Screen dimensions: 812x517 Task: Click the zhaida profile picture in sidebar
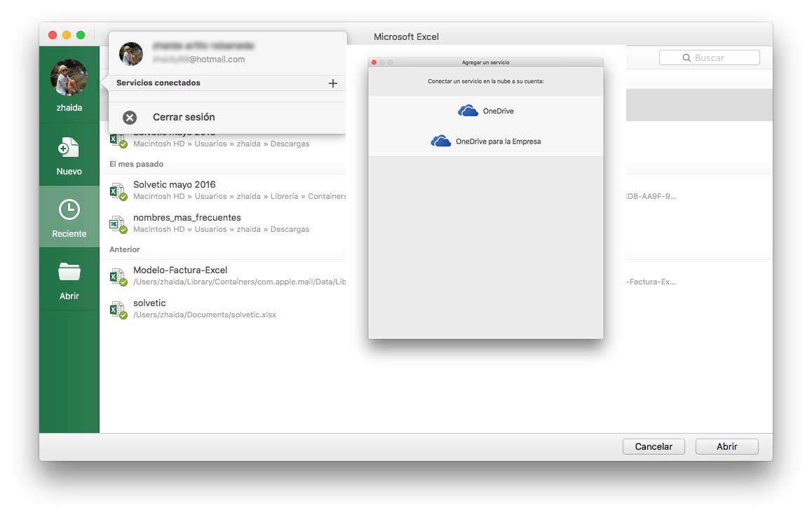coord(69,78)
